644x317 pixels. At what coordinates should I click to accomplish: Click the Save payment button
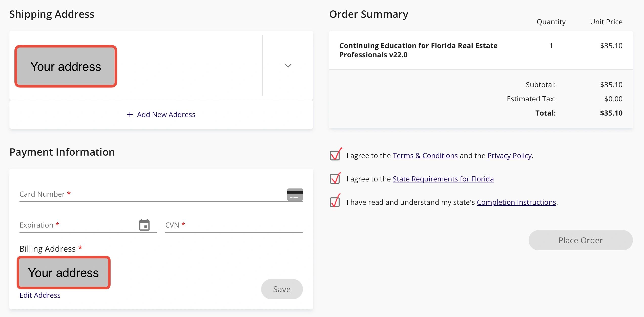pos(282,289)
